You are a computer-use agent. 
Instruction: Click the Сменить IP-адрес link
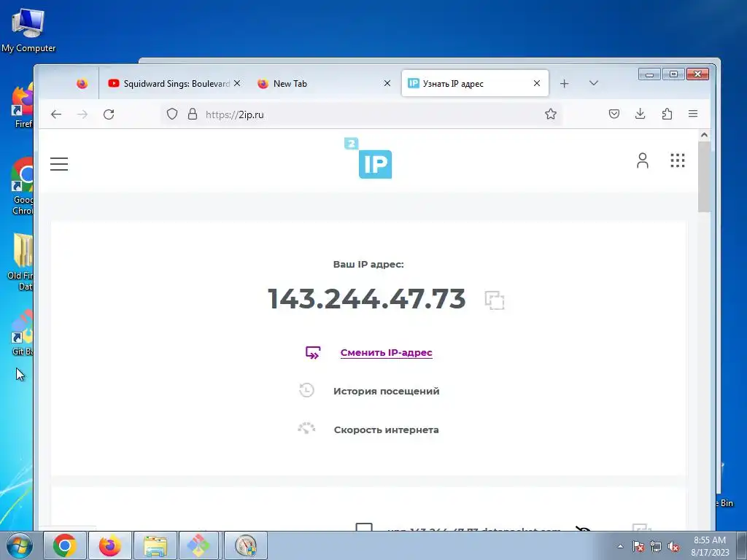click(387, 352)
